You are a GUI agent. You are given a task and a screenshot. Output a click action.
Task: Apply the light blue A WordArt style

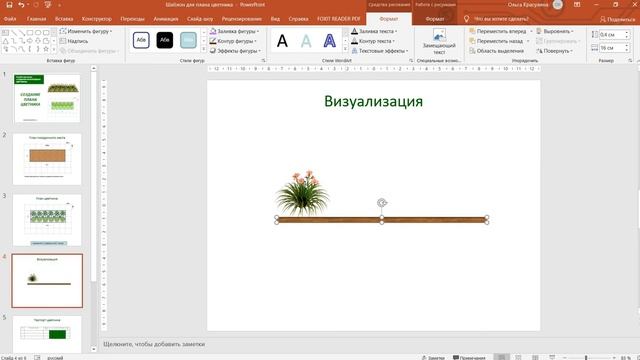[306, 41]
